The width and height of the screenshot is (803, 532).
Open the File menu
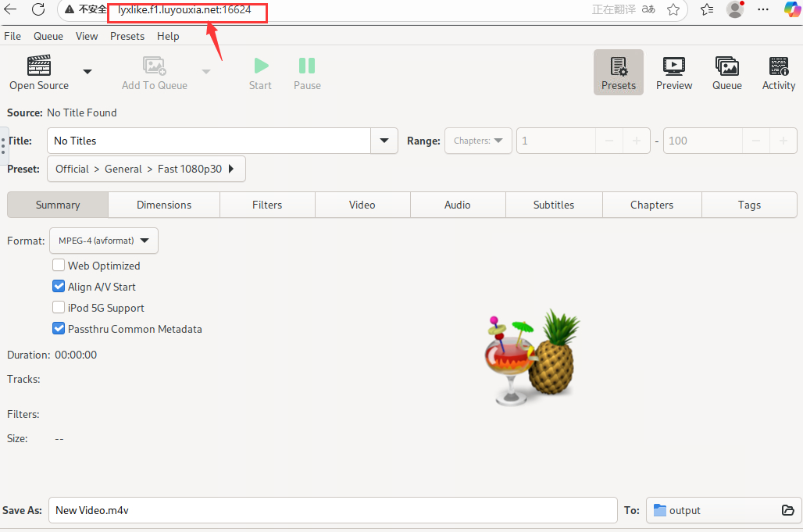pyautogui.click(x=12, y=37)
